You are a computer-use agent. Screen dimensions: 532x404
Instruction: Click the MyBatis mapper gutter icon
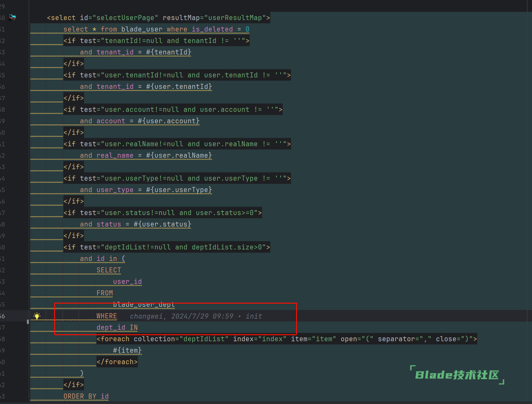12,18
